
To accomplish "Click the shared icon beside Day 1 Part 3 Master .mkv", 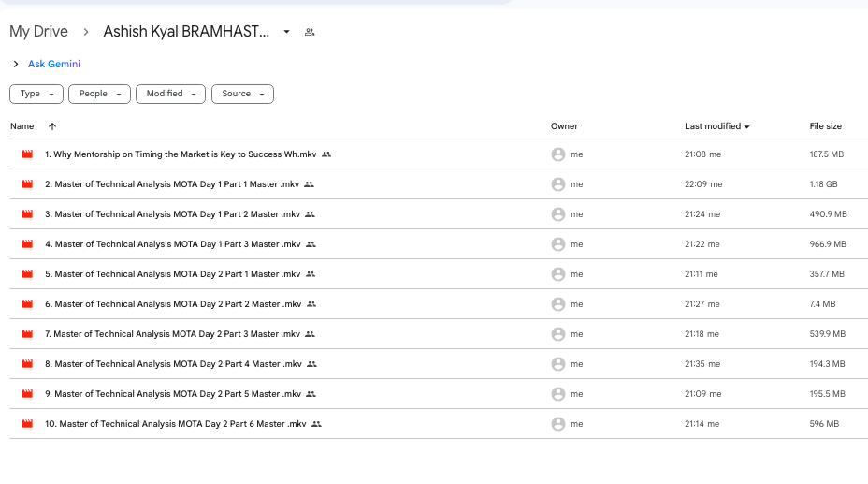I will (x=311, y=244).
